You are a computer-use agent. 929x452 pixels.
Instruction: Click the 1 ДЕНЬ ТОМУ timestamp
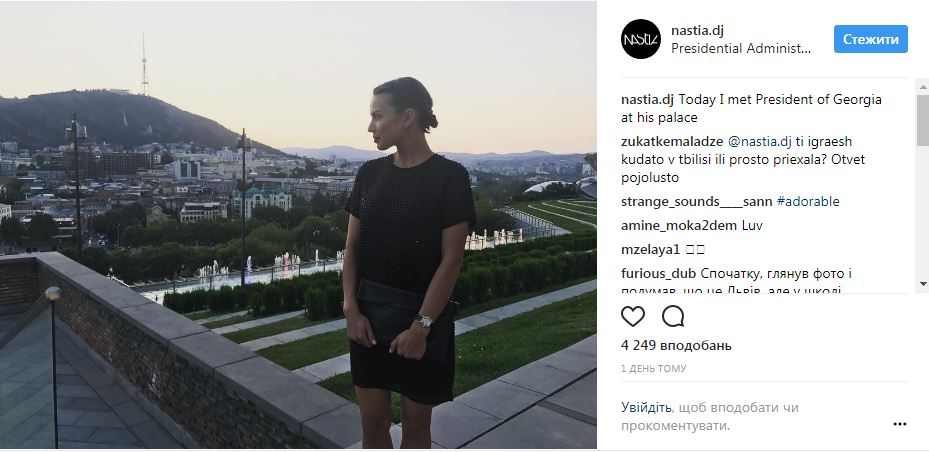pos(653,368)
